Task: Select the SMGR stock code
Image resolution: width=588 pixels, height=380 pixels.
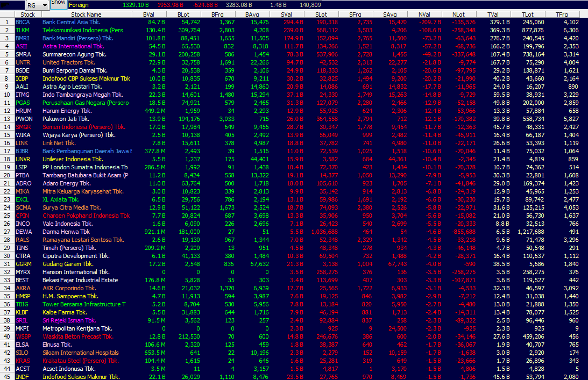Action: [23, 127]
